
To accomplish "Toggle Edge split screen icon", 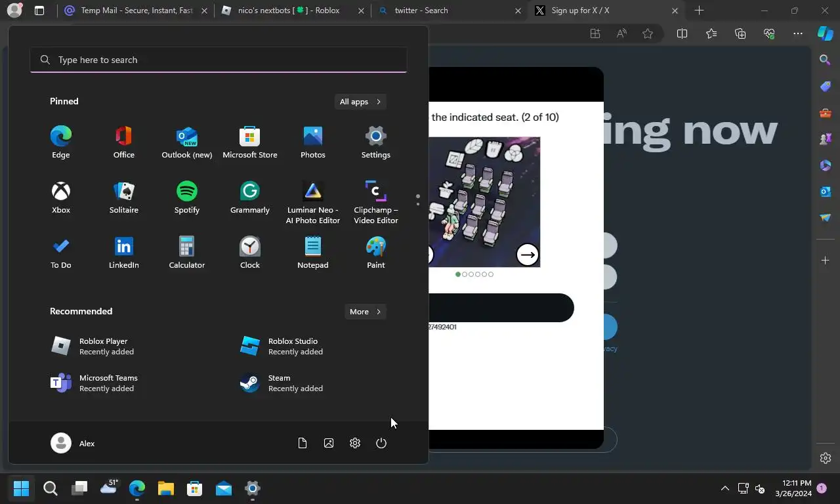I will [682, 33].
